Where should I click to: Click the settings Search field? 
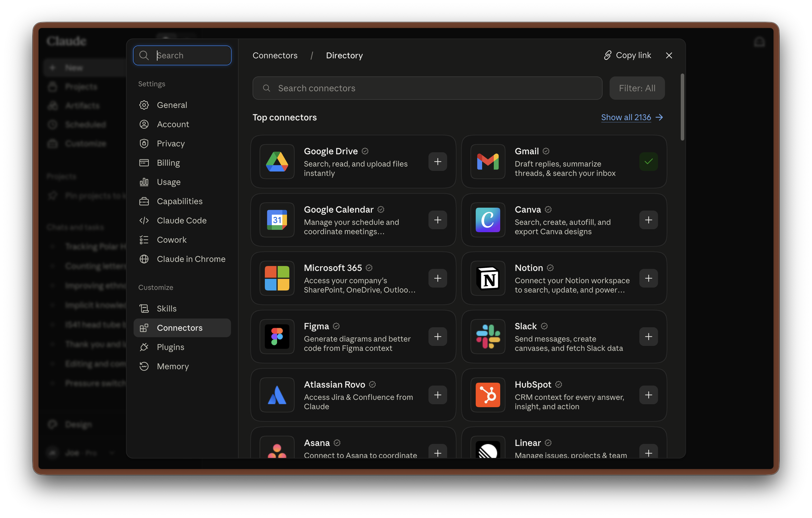point(182,55)
